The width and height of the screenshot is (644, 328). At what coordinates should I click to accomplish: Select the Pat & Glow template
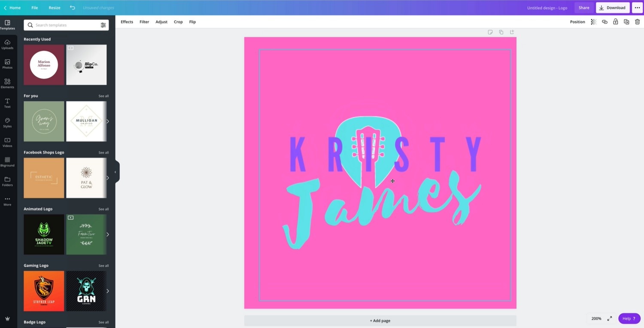86,178
